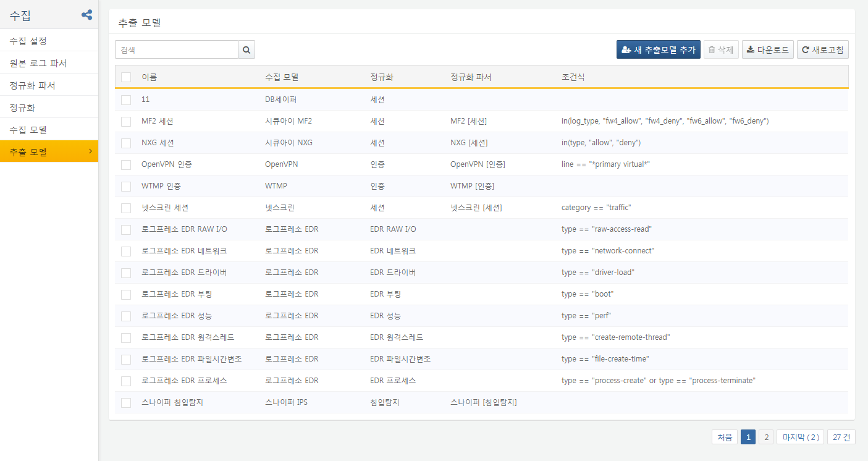The image size is (868, 461).
Task: Go to page 2 in pagination
Action: point(766,437)
